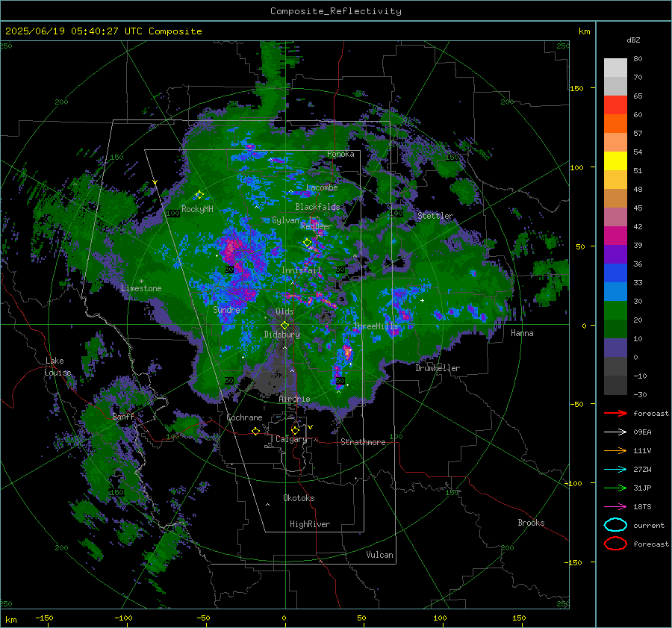Click the Drumheller city label
The image size is (672, 628).
pyautogui.click(x=438, y=368)
